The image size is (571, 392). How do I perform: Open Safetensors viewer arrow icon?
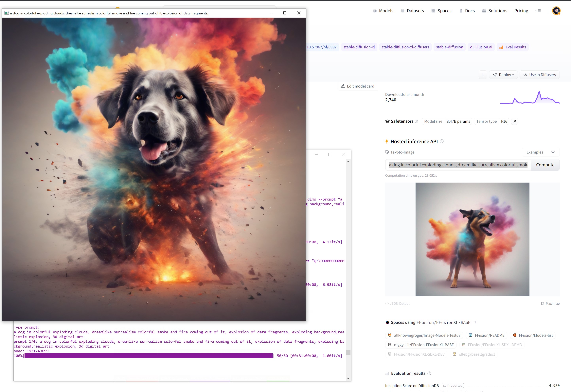point(514,121)
